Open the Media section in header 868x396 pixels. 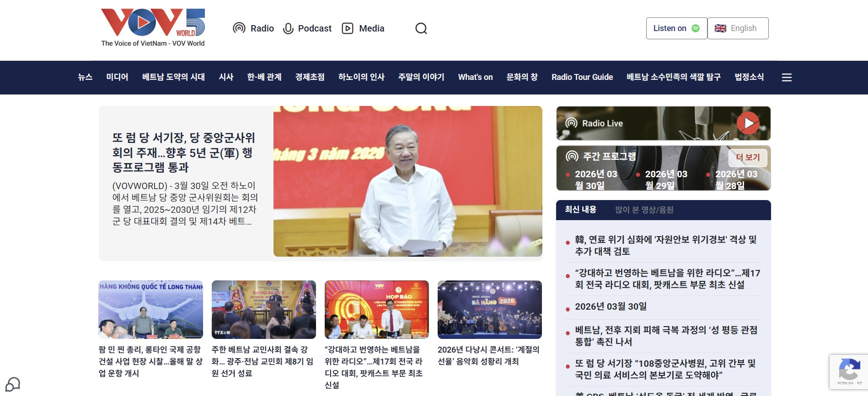click(371, 28)
